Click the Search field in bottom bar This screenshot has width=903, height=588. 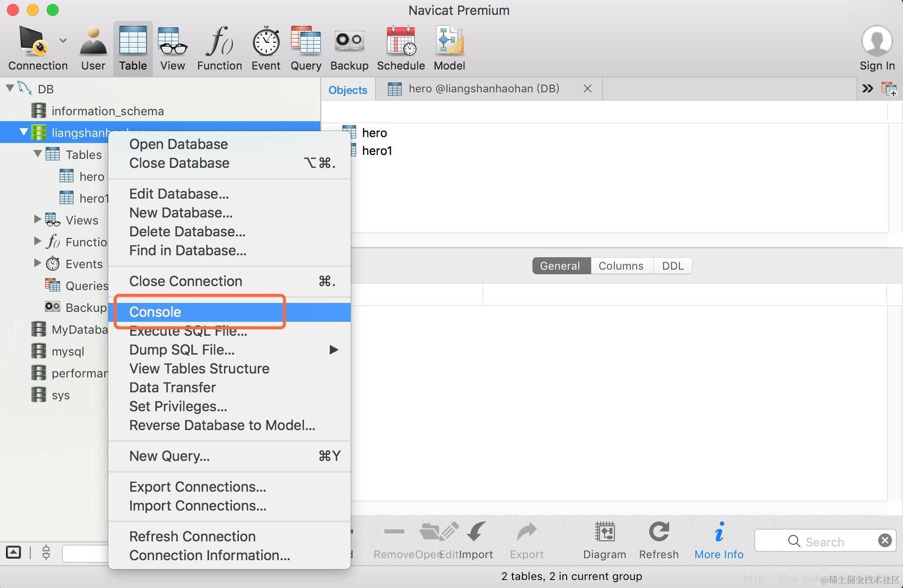tap(825, 540)
